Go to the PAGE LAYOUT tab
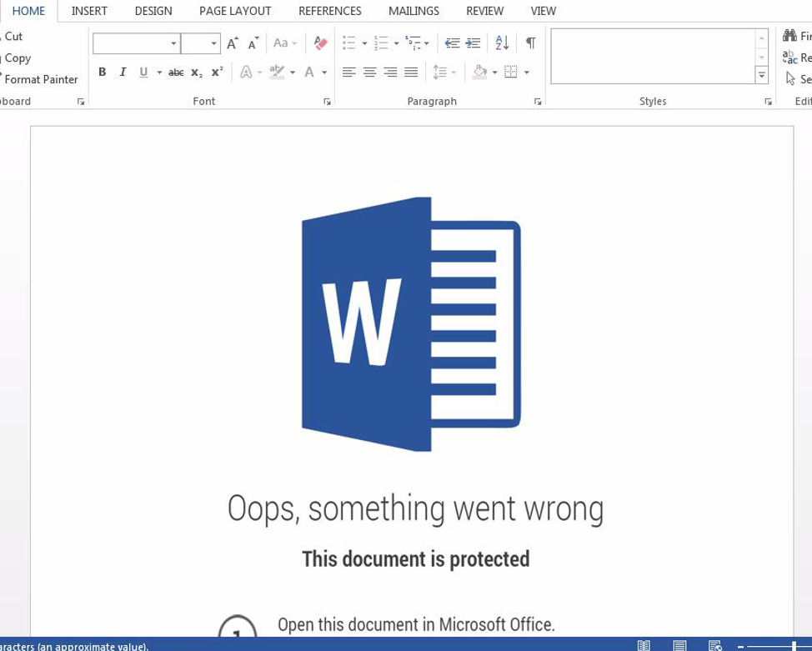Viewport: 812px width, 651px height. [x=235, y=11]
